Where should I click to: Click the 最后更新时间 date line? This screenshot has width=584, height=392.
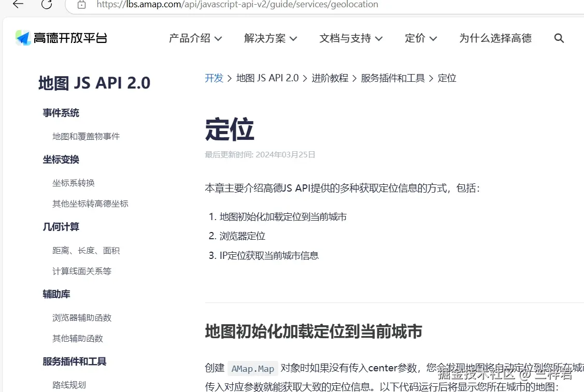(x=260, y=154)
